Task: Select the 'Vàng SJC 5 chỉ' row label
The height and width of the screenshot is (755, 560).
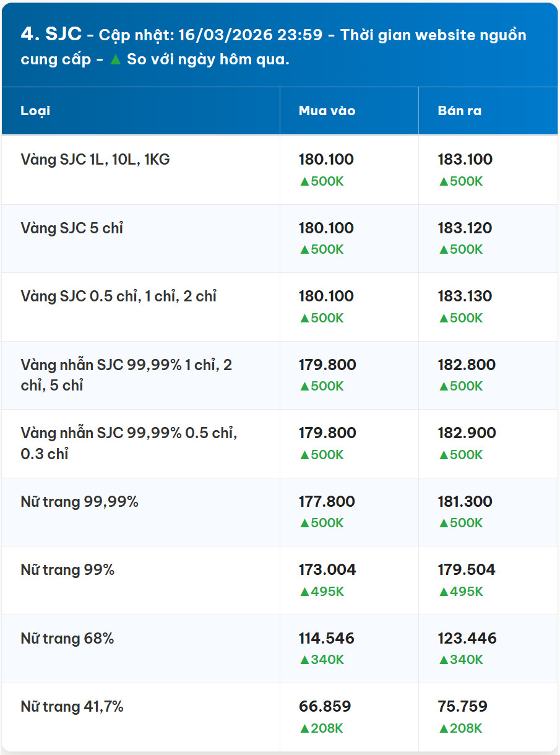Action: pos(72,228)
